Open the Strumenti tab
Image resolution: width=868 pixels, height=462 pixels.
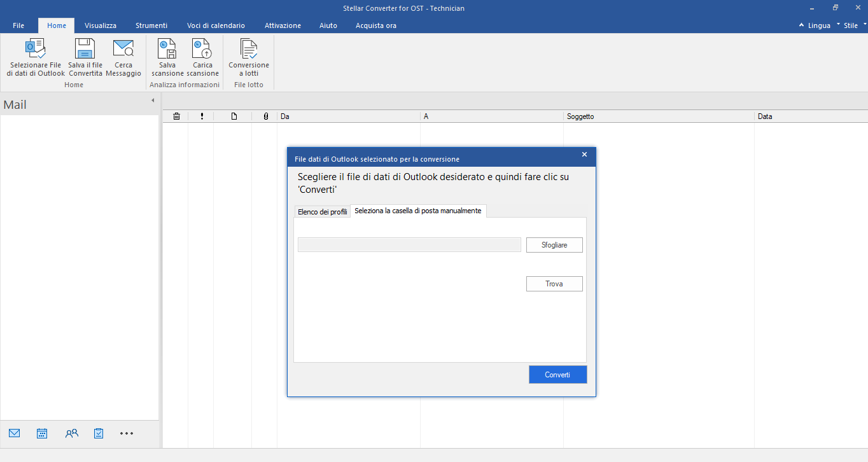[151, 25]
